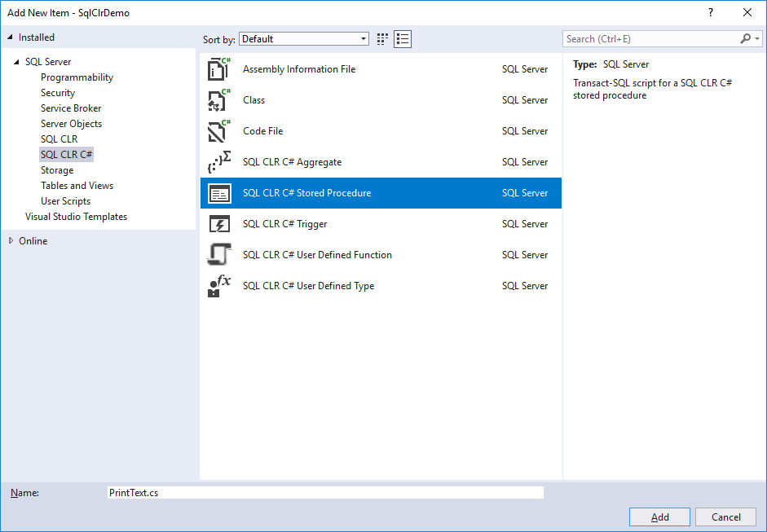This screenshot has width=767, height=532.
Task: Select the Storage category
Action: [x=57, y=170]
